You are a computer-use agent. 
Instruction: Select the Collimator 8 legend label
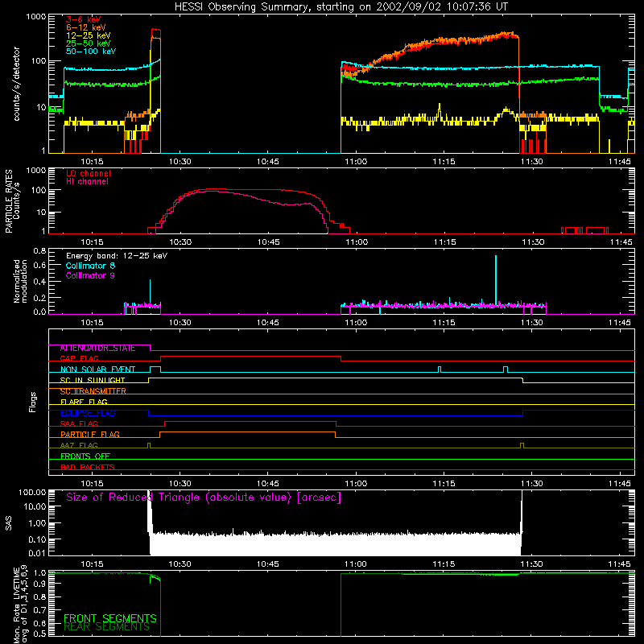pyautogui.click(x=90, y=266)
